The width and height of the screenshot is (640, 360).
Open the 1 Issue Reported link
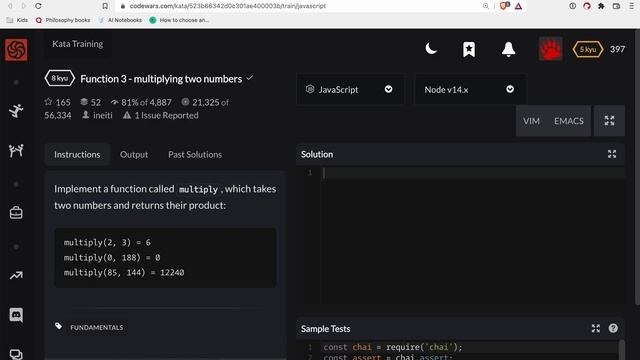(161, 116)
